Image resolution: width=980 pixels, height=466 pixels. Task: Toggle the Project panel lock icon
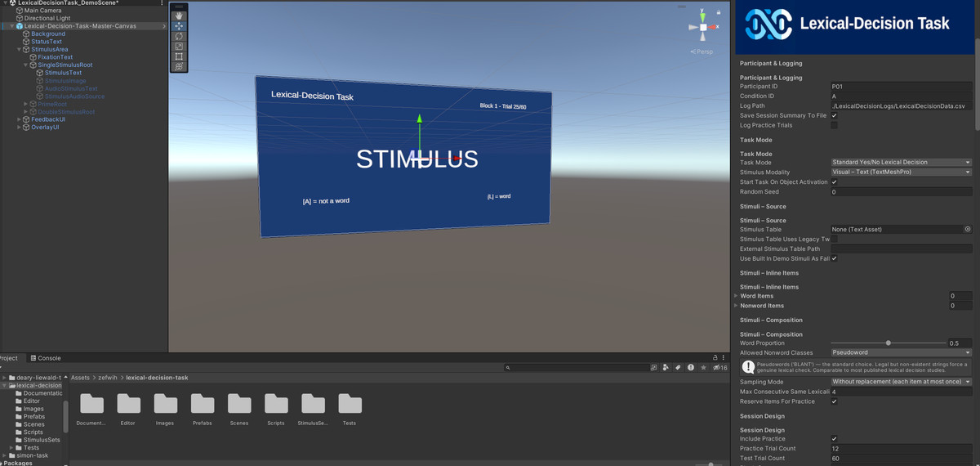click(715, 357)
